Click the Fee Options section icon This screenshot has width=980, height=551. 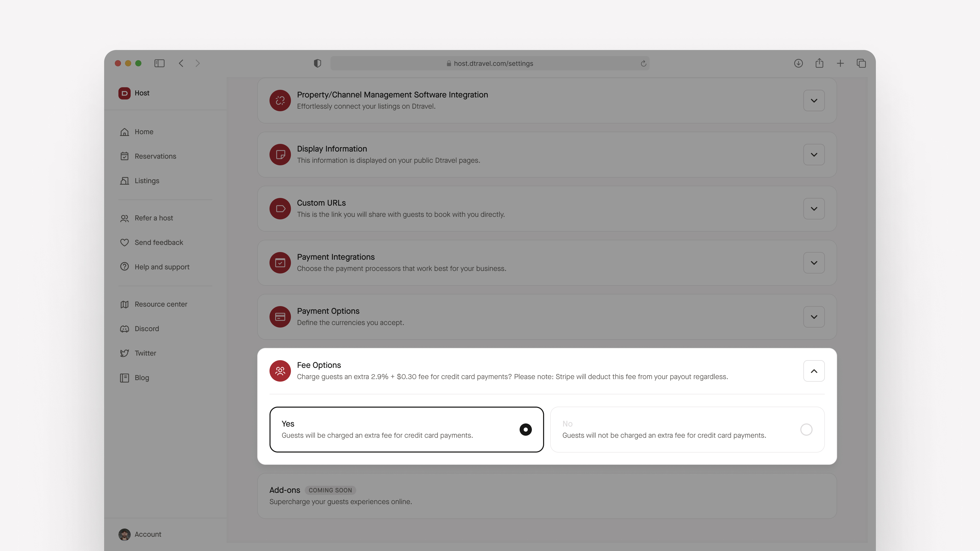click(280, 371)
